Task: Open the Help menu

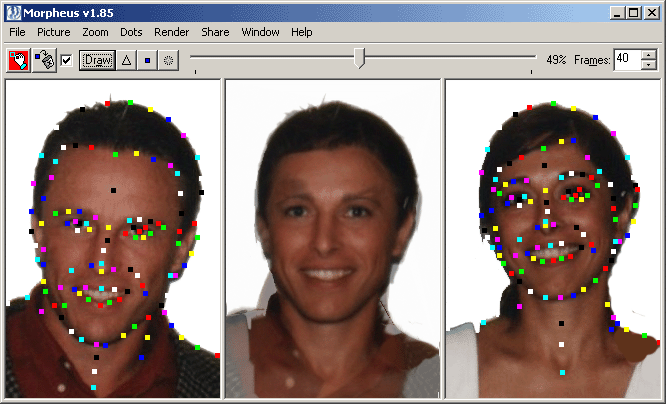Action: 302,32
